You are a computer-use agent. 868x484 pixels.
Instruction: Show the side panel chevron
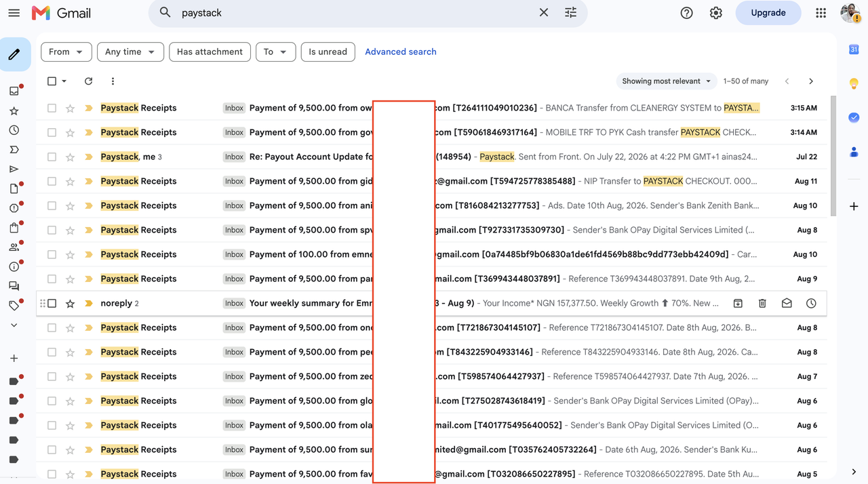point(854,472)
